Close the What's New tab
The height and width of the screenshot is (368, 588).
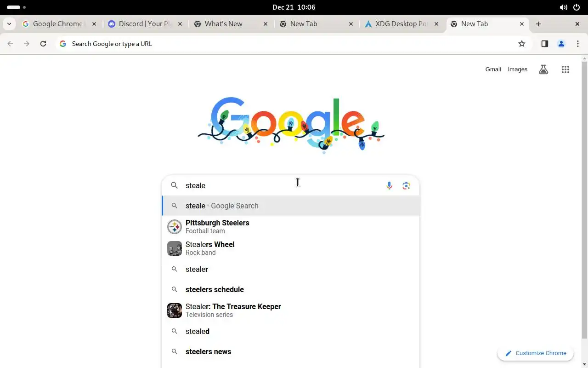tap(265, 24)
